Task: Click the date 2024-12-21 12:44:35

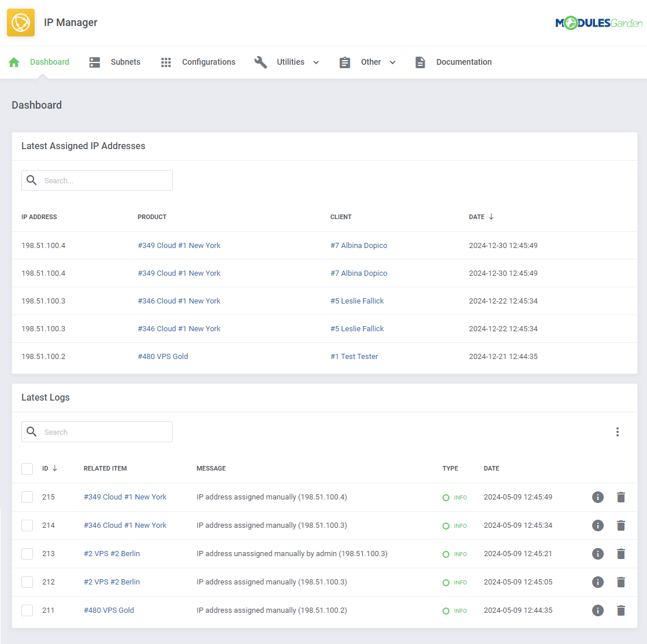Action: coord(503,356)
